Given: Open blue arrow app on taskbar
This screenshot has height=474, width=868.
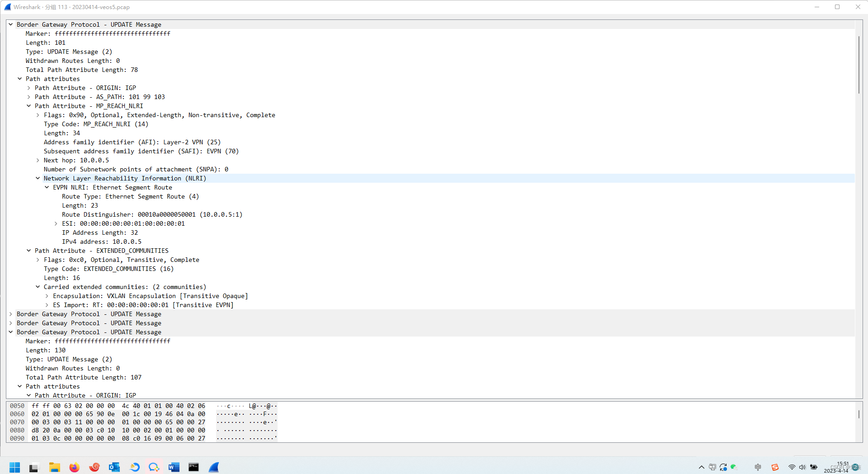Looking at the screenshot, I should coord(134,467).
